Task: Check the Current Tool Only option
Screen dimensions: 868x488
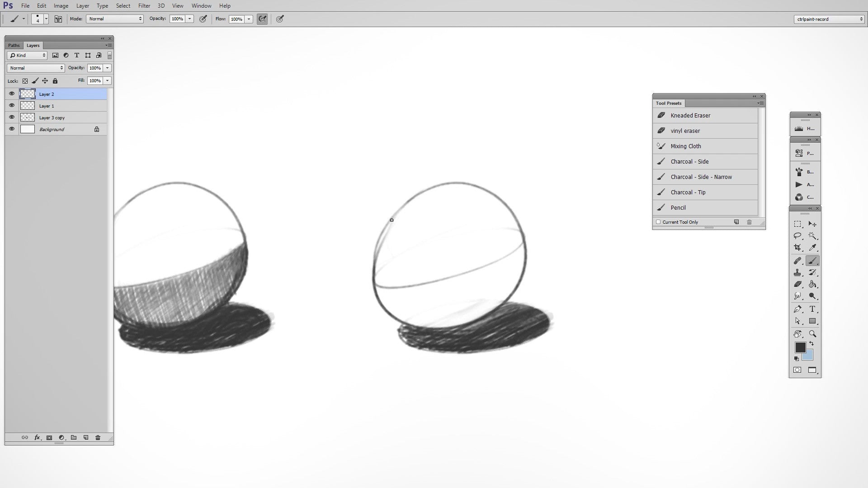Action: 658,222
